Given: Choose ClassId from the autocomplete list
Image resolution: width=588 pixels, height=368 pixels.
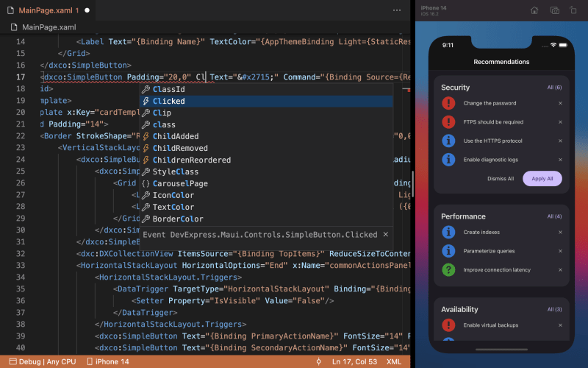Looking at the screenshot, I should tap(266, 89).
